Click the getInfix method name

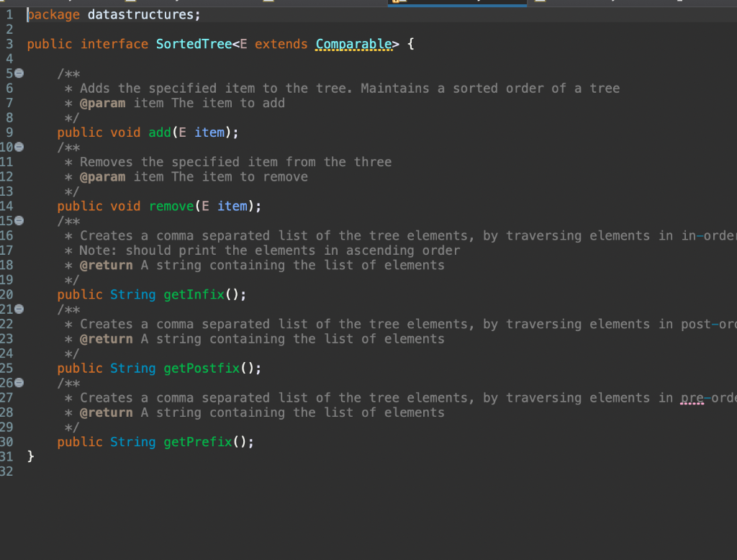point(194,295)
